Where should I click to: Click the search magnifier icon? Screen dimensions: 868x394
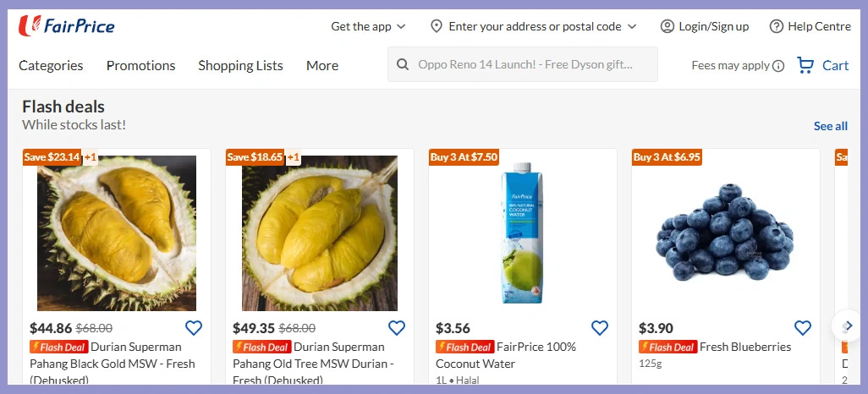coord(403,64)
